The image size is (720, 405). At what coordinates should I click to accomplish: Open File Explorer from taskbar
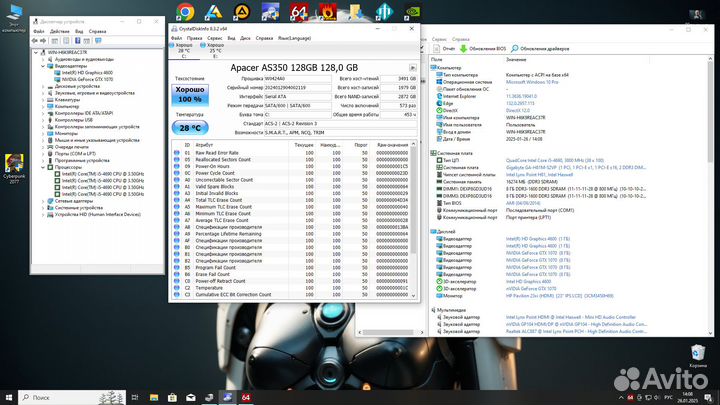click(x=154, y=397)
